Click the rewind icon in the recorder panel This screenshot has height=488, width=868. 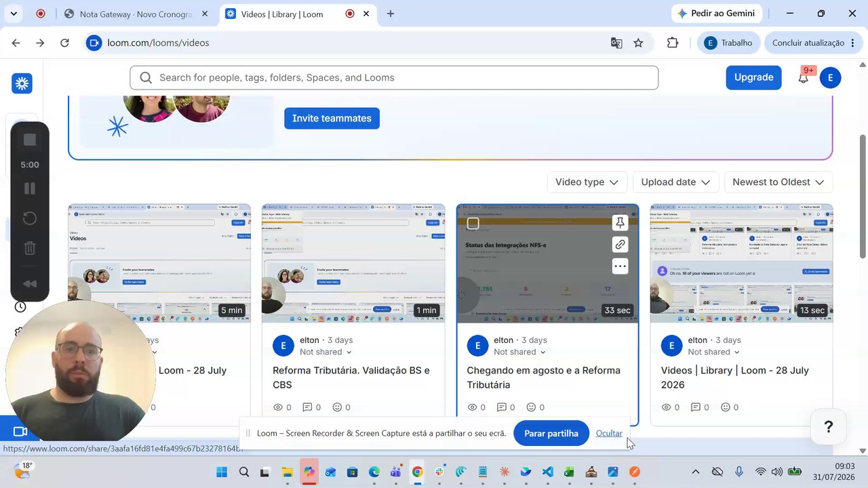coord(30,283)
